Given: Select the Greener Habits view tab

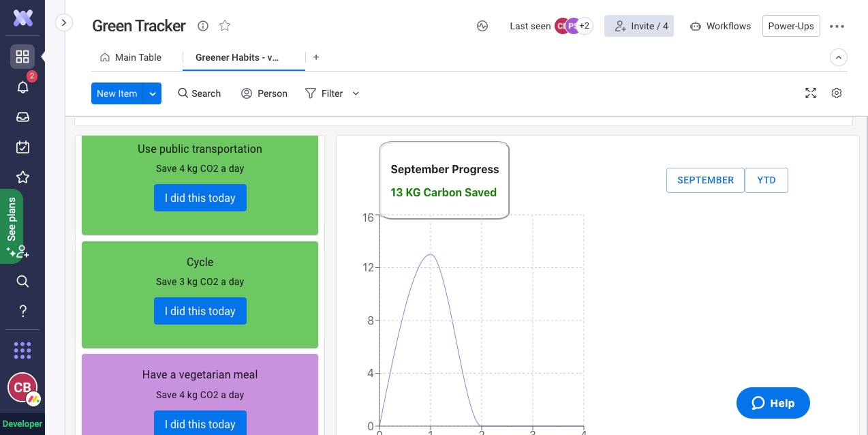Looking at the screenshot, I should coord(237,57).
